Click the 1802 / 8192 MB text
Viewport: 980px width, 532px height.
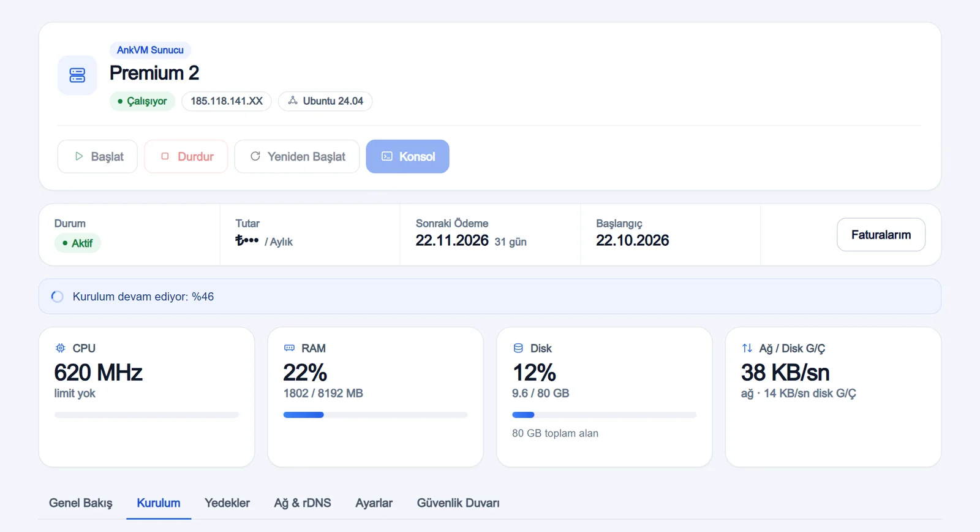point(323,393)
